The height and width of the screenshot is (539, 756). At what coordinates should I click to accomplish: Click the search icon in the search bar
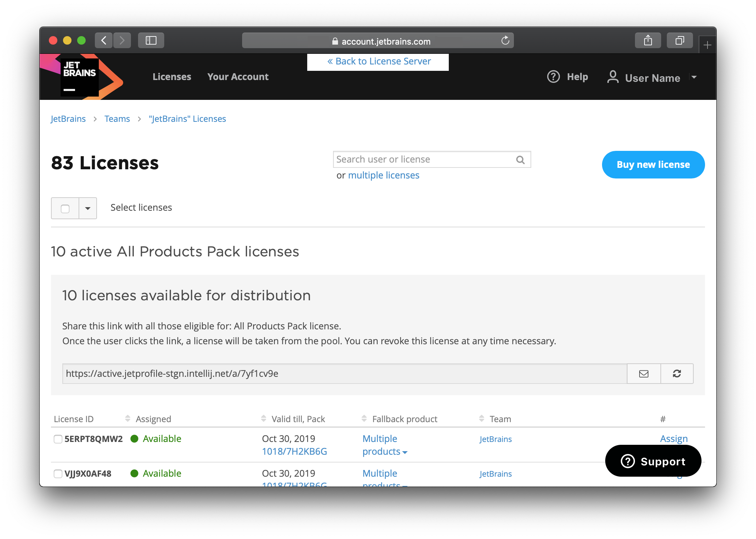click(521, 159)
